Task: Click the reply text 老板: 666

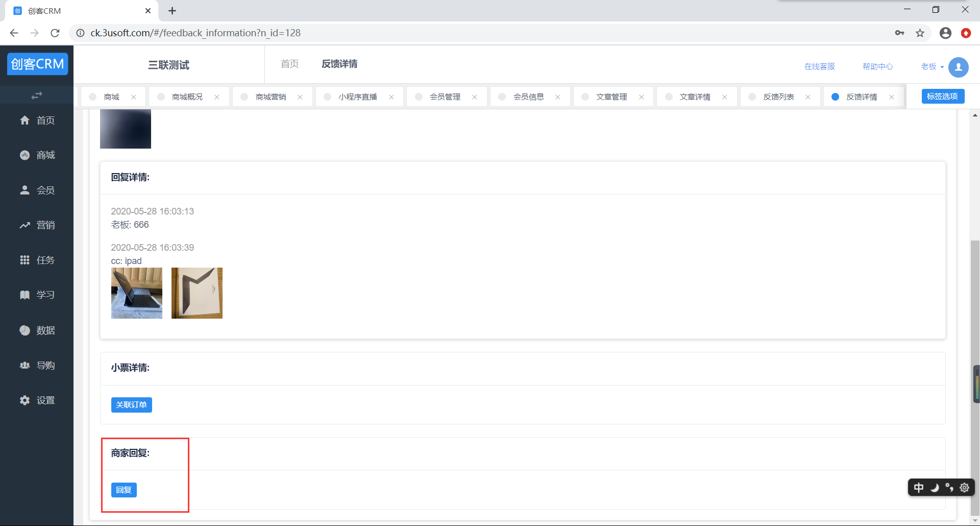Action: point(130,225)
